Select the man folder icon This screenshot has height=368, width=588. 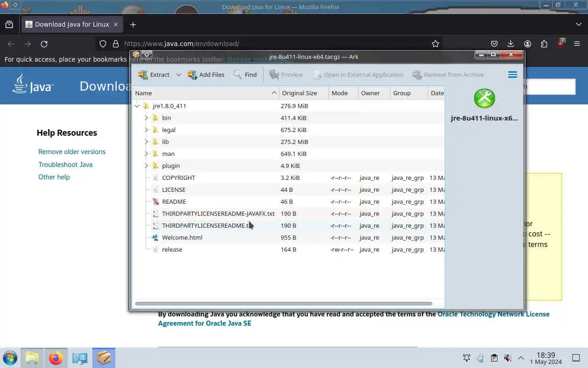click(155, 154)
